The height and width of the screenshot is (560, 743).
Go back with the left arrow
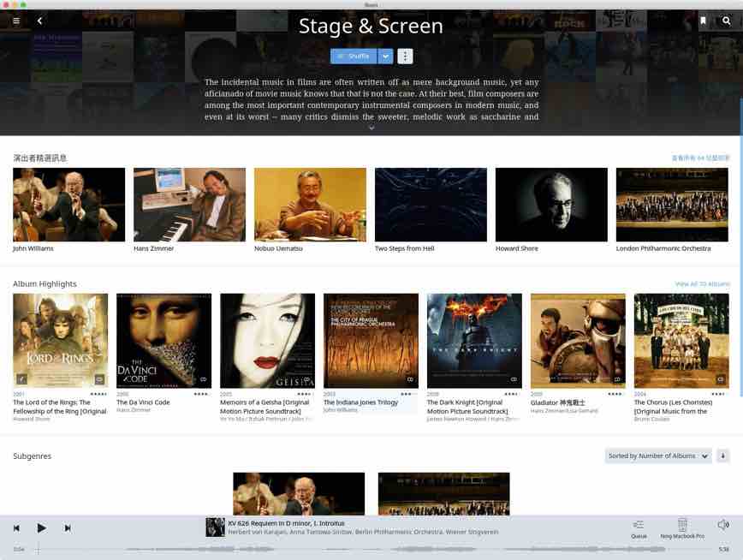(x=39, y=21)
